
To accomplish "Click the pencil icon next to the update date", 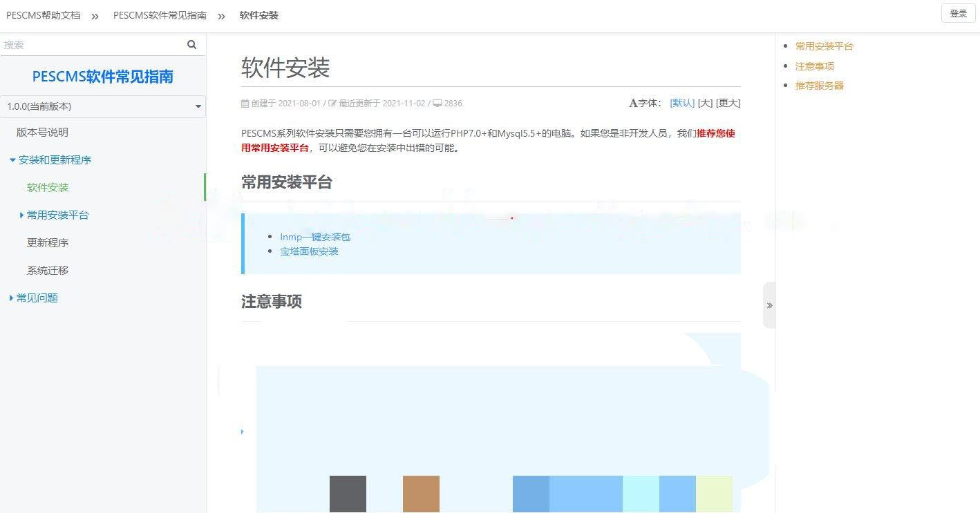I will tap(331, 103).
